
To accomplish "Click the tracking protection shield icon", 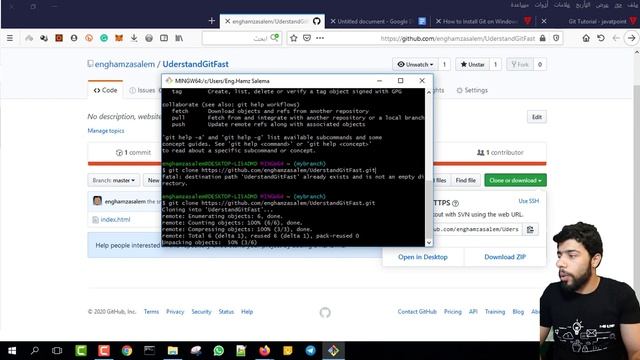I will 556,38.
